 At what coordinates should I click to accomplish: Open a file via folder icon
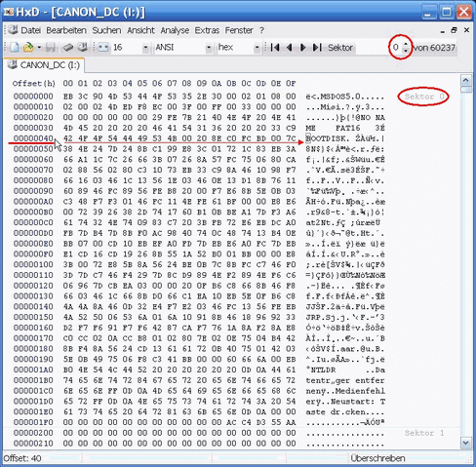28,48
